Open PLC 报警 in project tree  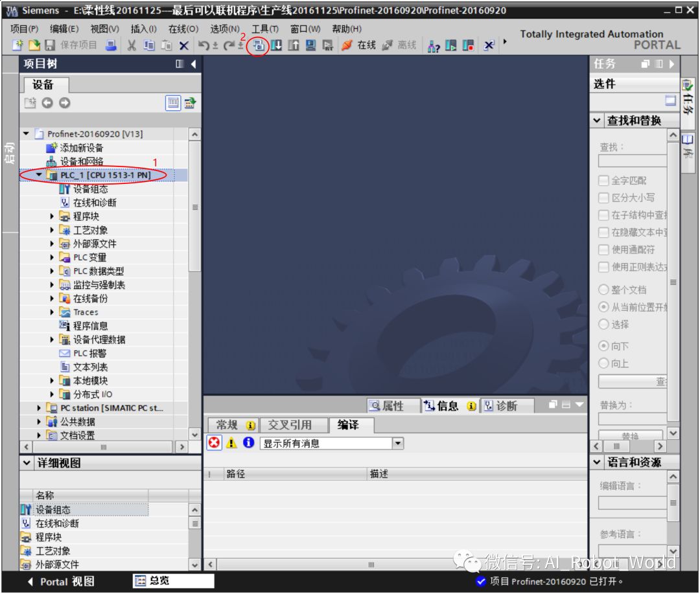89,354
